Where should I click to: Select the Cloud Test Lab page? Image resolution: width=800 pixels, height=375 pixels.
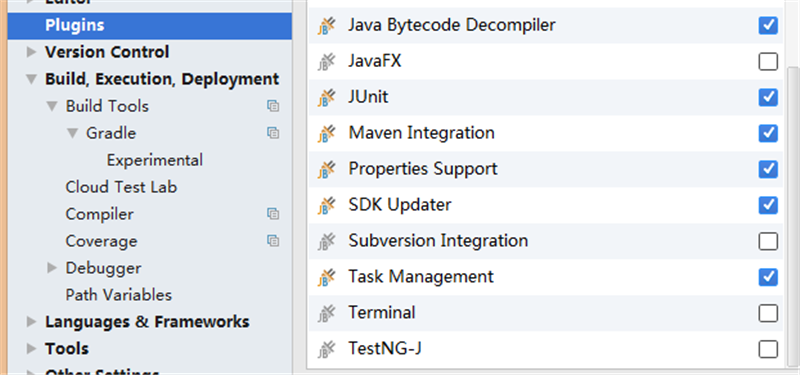pos(121,187)
